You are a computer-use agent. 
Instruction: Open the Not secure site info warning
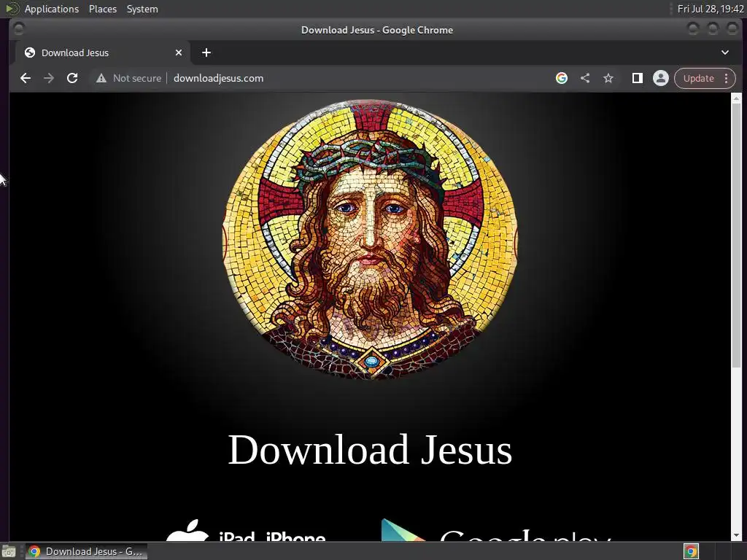tap(128, 78)
